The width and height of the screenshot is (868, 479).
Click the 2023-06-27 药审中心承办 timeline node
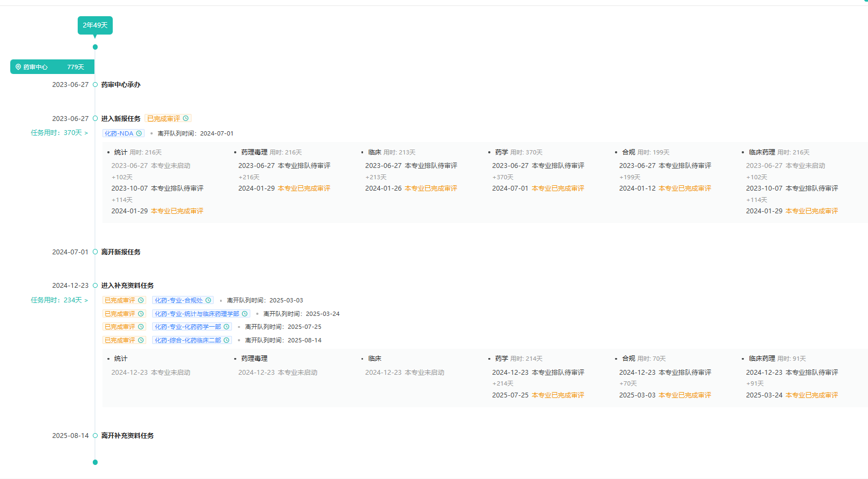pyautogui.click(x=95, y=85)
